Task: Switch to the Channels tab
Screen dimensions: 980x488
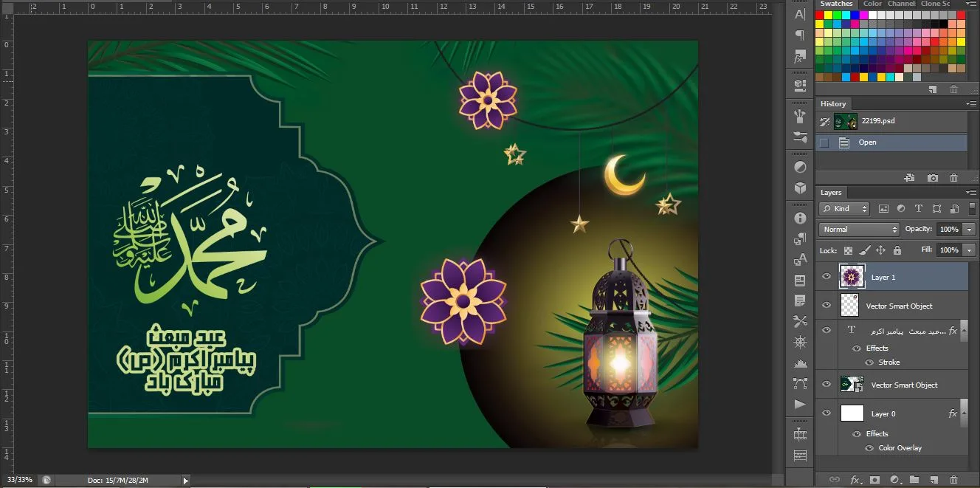Action: (901, 4)
